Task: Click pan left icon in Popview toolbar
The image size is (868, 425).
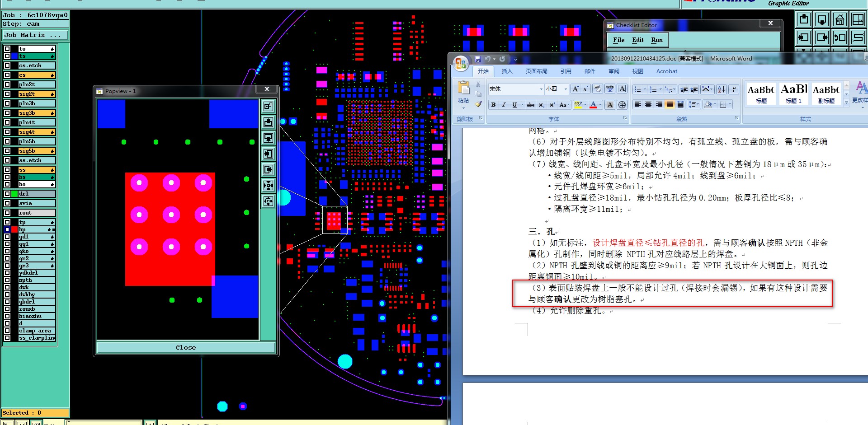Action: click(269, 154)
